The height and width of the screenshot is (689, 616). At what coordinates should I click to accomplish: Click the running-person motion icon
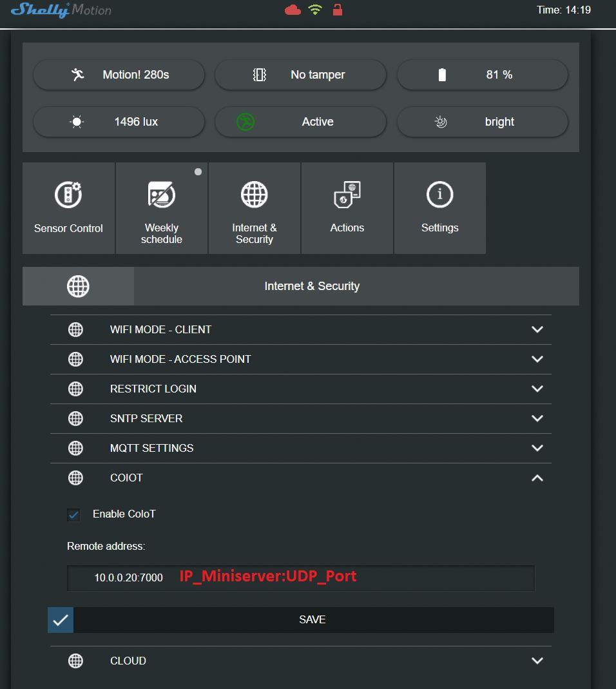point(78,75)
